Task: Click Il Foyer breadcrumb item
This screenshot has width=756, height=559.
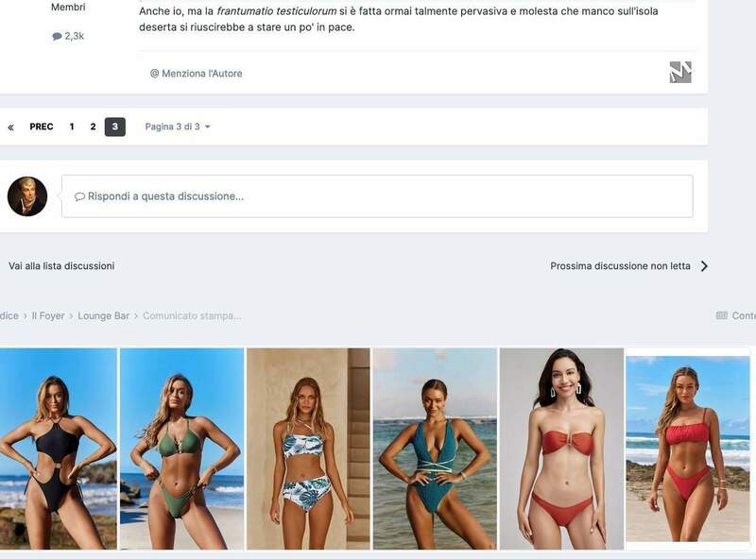Action: 48,315
